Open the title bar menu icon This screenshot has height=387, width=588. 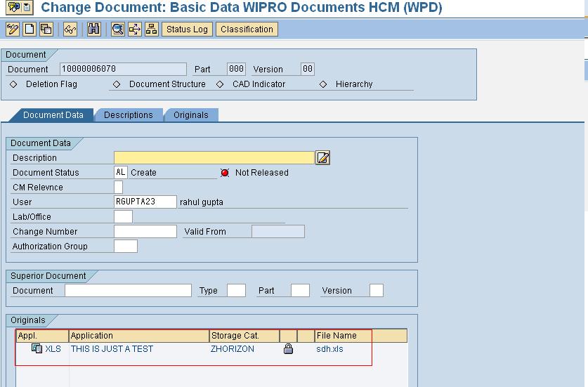(19, 7)
